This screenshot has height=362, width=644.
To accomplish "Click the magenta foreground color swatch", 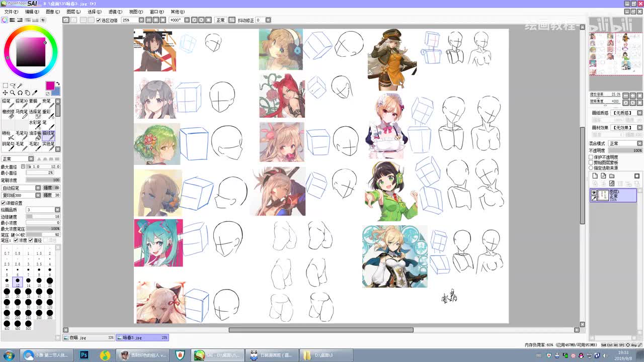I will [x=50, y=86].
